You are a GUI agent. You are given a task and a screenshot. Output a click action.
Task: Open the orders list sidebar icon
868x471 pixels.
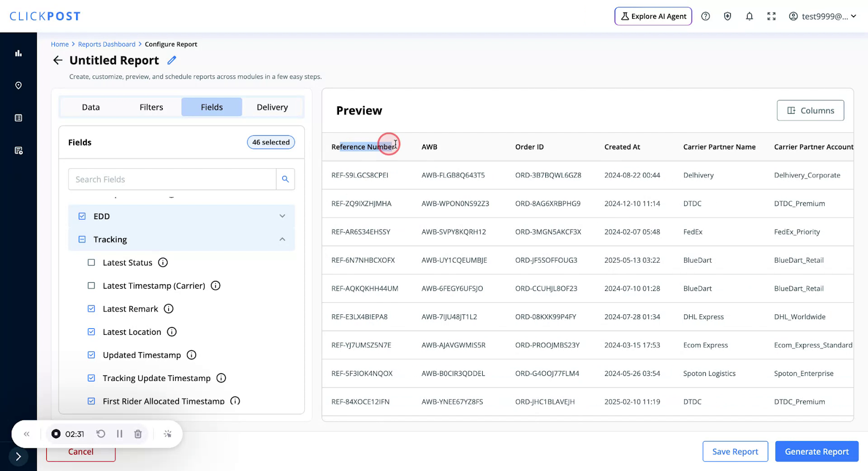click(18, 118)
